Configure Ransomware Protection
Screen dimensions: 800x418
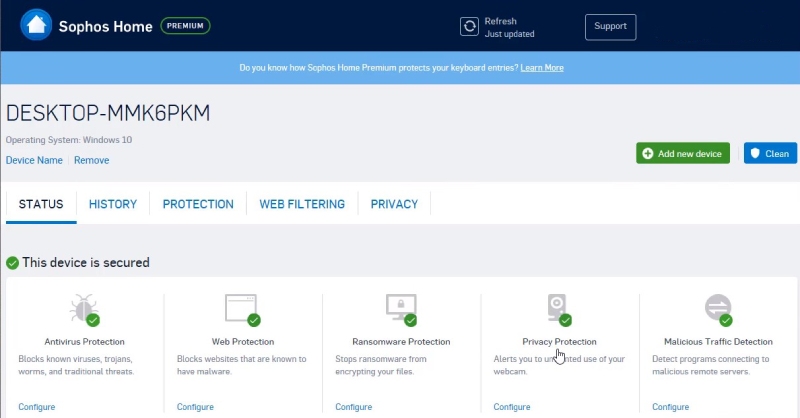[x=354, y=407]
